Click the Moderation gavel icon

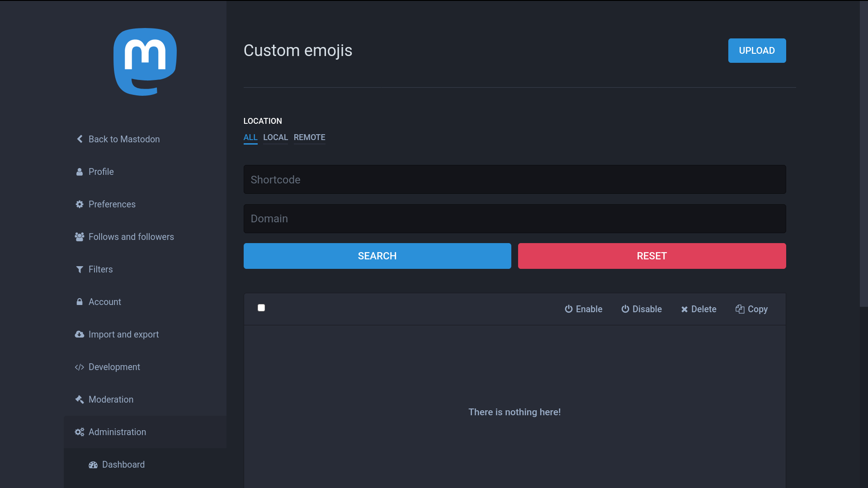click(80, 399)
